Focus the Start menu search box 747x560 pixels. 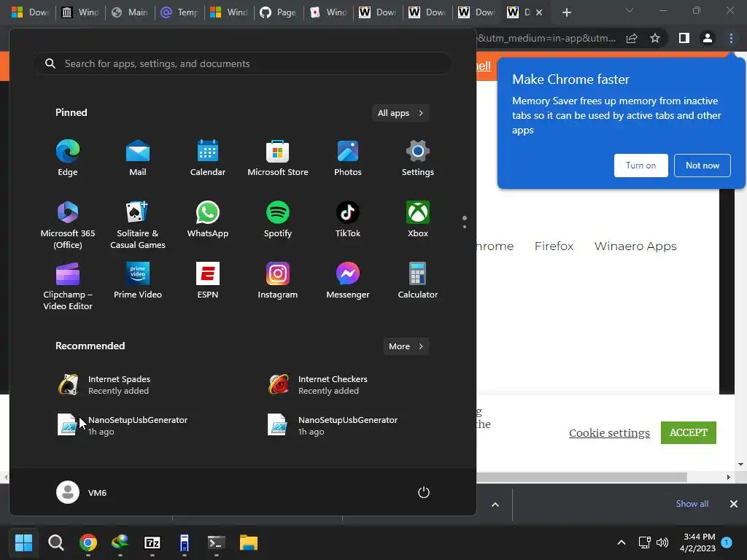[242, 63]
